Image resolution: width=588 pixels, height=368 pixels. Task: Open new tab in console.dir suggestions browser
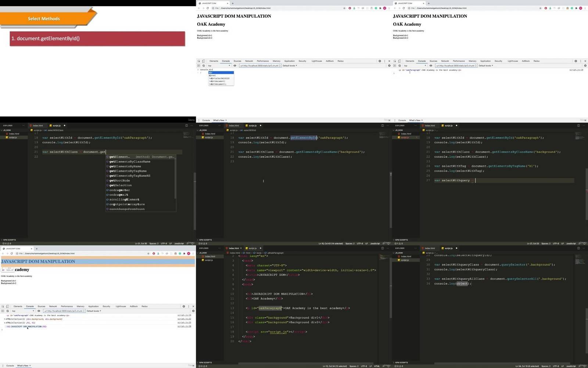[x=233, y=3]
